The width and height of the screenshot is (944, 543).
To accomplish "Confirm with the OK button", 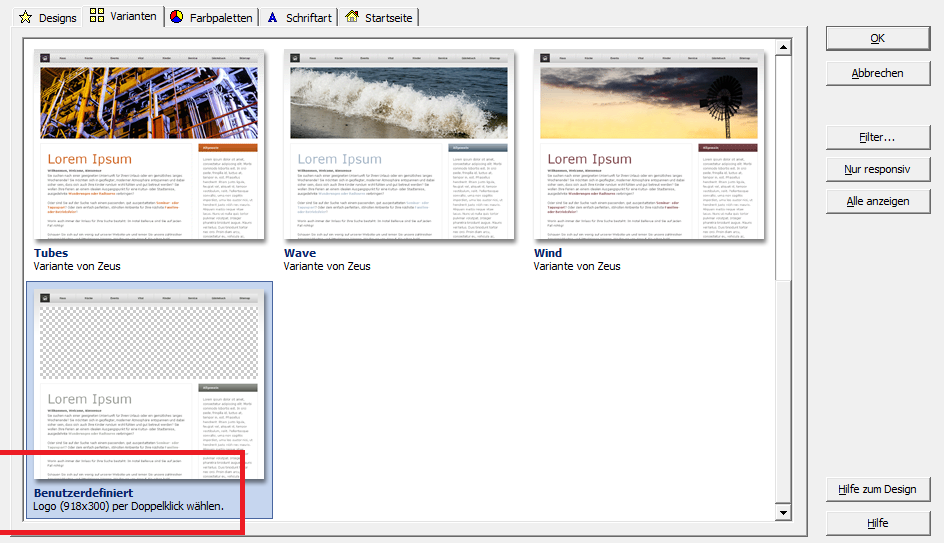I will tap(878, 39).
